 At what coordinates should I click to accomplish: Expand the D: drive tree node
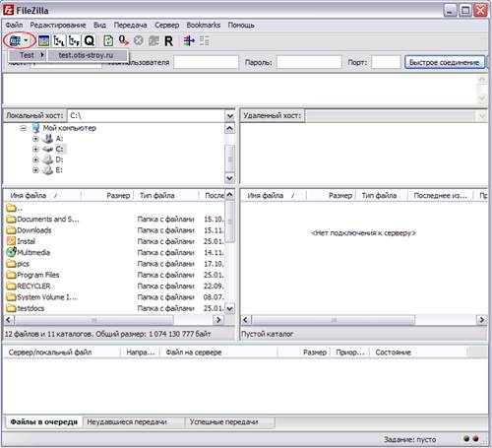coord(35,160)
